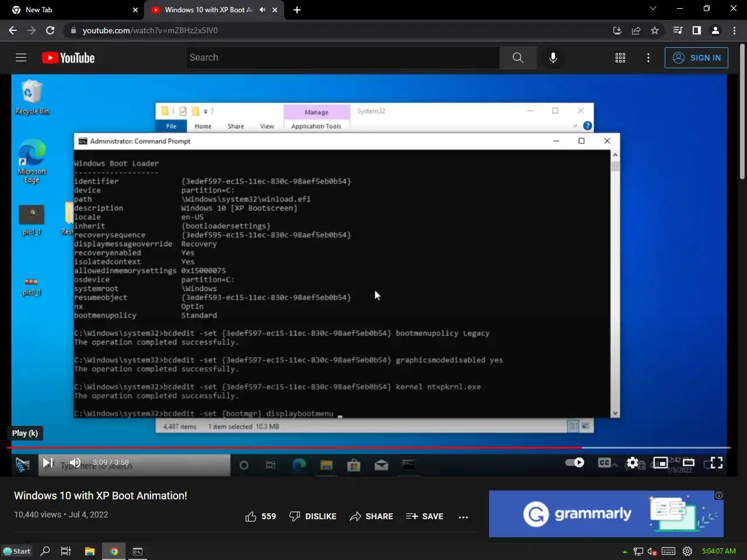Open more actions ellipsis below video
Viewport: 747px width, 560px height.
tap(463, 517)
